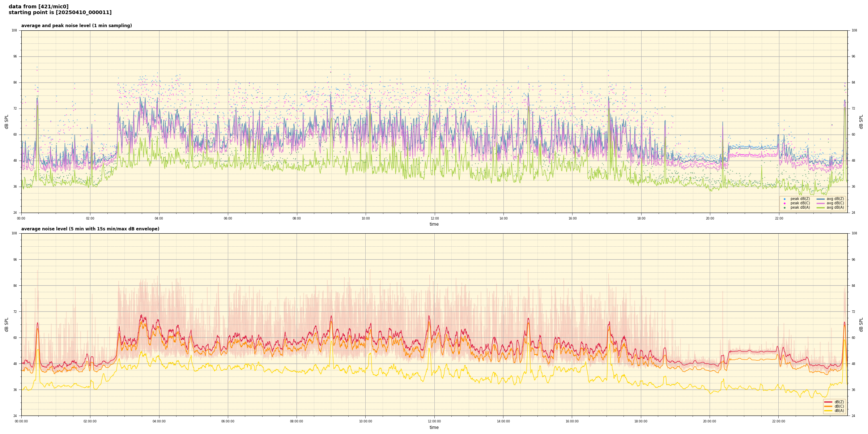Click the 12:00 tick on upper chart axis
The width and height of the screenshot is (868, 434).
434,218
